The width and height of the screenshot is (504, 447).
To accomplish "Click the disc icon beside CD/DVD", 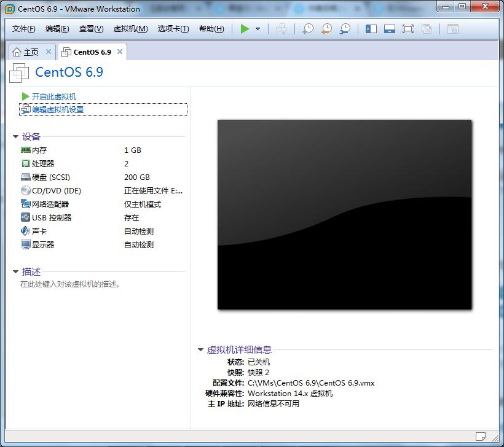I will click(x=25, y=190).
